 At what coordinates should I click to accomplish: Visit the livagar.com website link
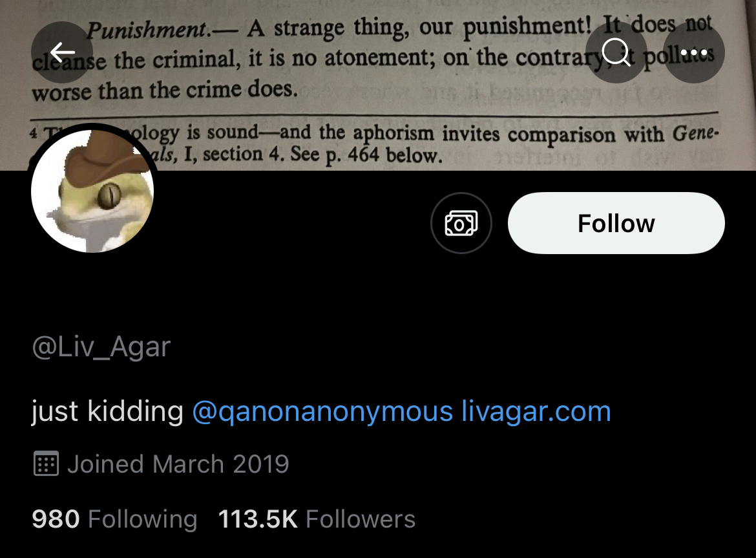click(x=536, y=412)
